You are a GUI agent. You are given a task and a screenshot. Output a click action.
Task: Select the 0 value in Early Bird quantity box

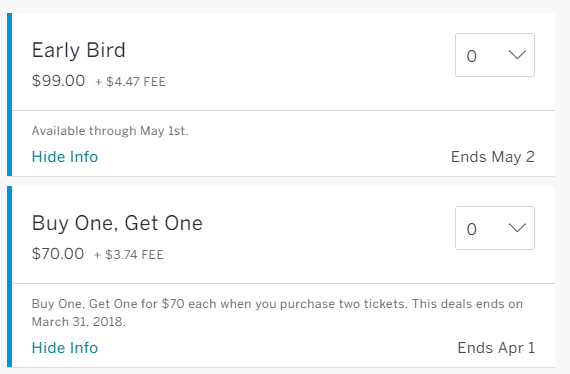tap(471, 56)
